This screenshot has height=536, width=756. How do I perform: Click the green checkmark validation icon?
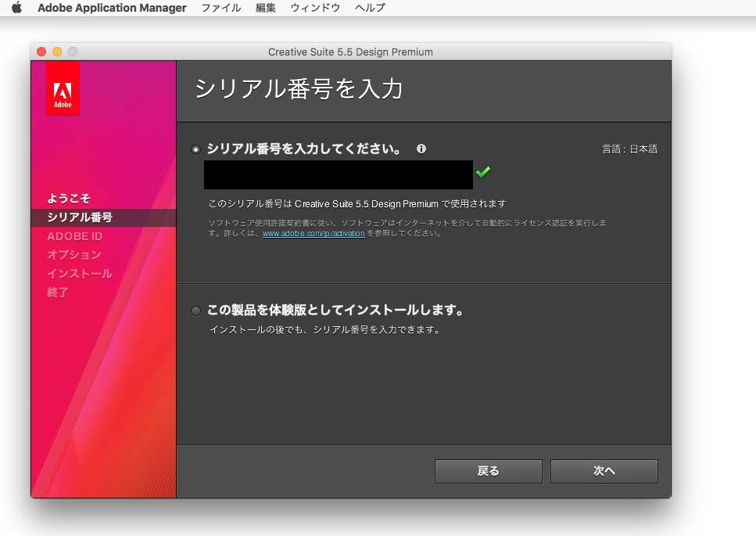(483, 171)
